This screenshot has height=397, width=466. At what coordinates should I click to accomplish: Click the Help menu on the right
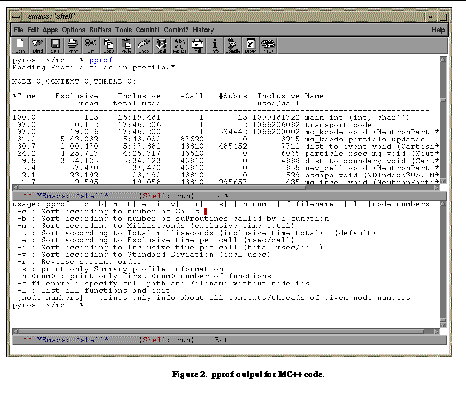tap(438, 30)
